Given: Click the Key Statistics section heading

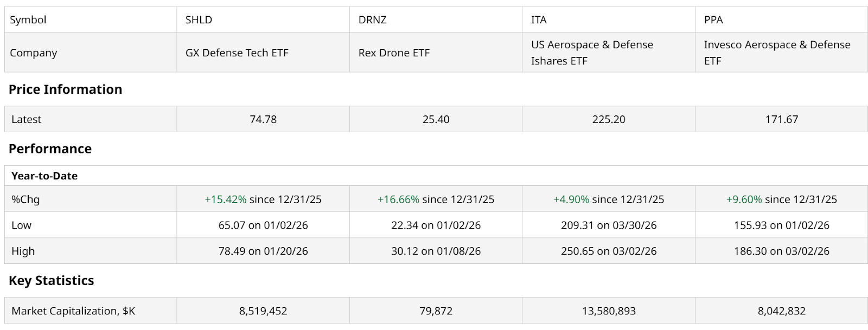Looking at the screenshot, I should click(51, 281).
